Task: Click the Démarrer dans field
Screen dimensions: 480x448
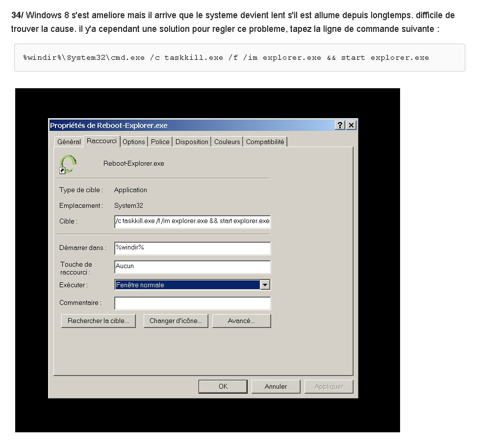Action: [193, 248]
